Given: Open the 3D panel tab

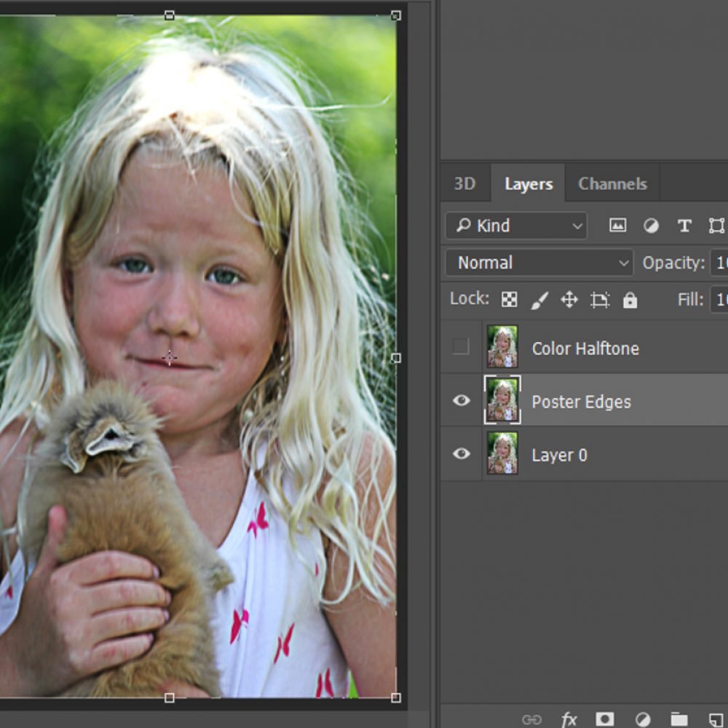Looking at the screenshot, I should pos(466,183).
